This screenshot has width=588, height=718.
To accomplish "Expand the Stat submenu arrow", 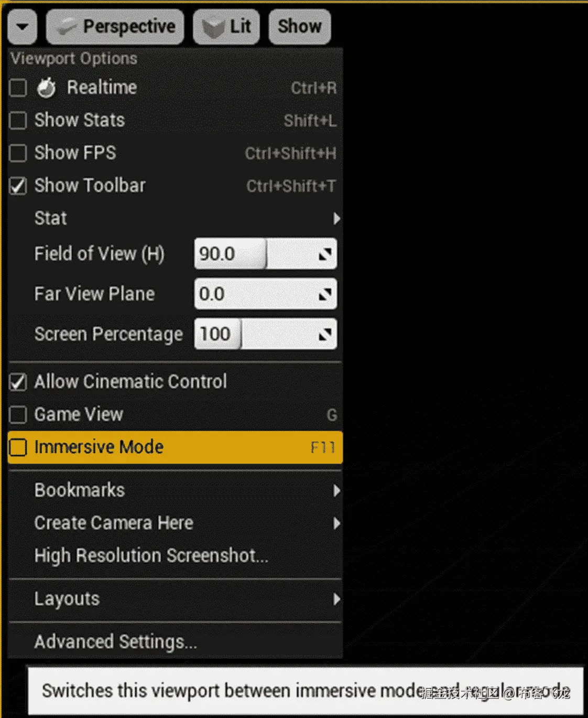I will click(x=336, y=218).
